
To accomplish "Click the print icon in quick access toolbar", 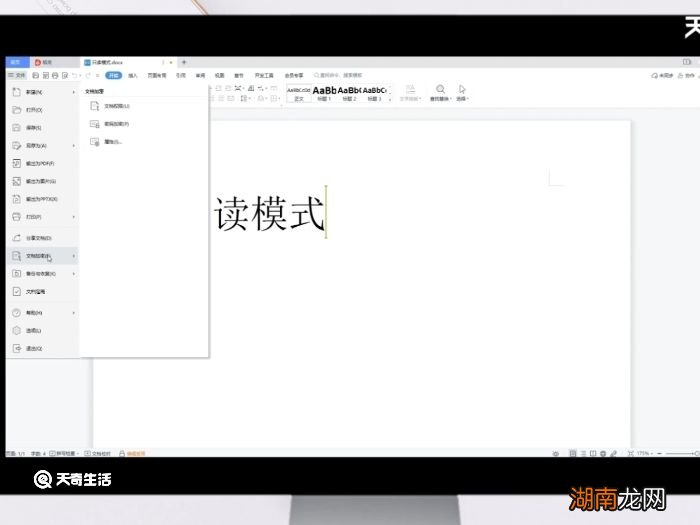I will (x=55, y=75).
